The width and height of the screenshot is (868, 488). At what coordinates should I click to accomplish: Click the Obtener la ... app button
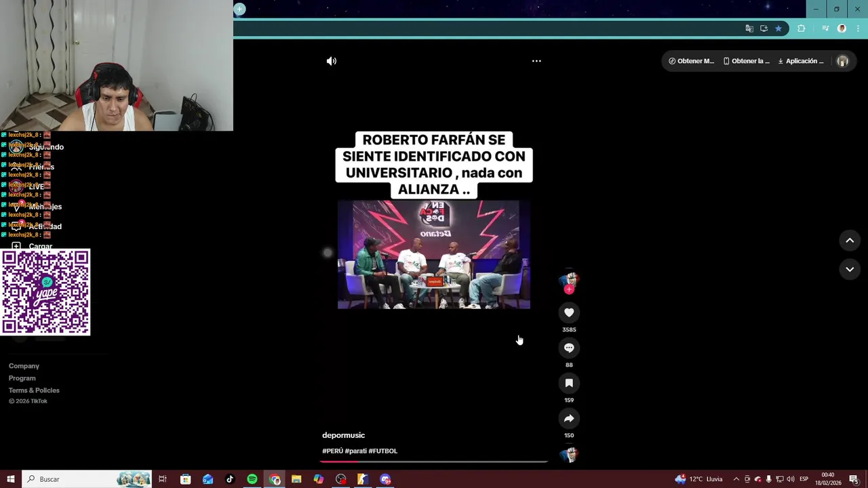tap(746, 61)
